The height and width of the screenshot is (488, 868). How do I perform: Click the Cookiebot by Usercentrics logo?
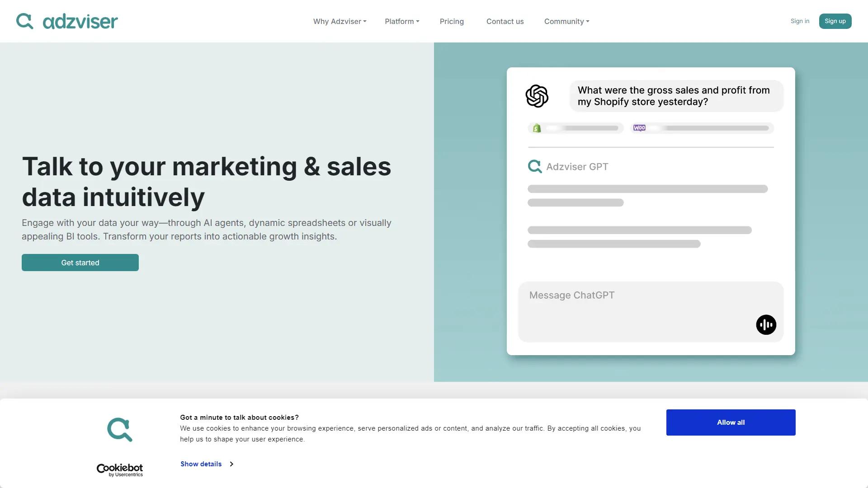tap(120, 470)
